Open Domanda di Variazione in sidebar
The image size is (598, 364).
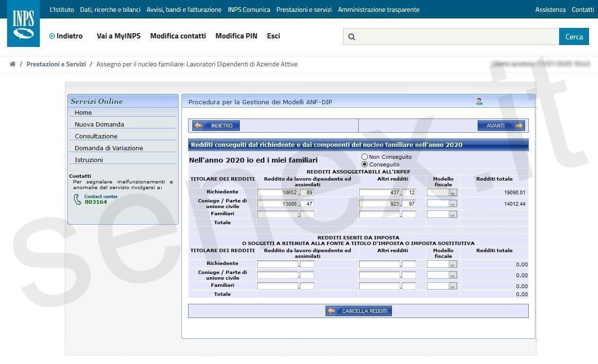tap(109, 148)
